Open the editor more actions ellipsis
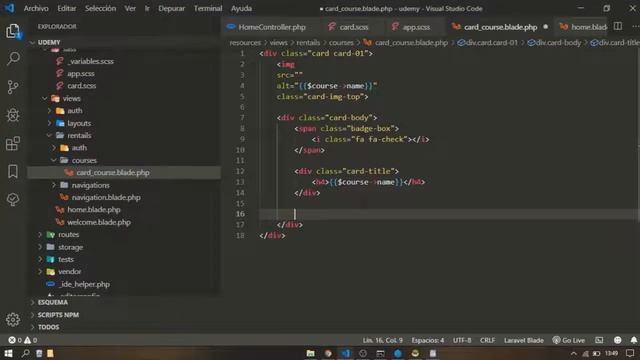The height and width of the screenshot is (360, 640). pyautogui.click(x=635, y=27)
